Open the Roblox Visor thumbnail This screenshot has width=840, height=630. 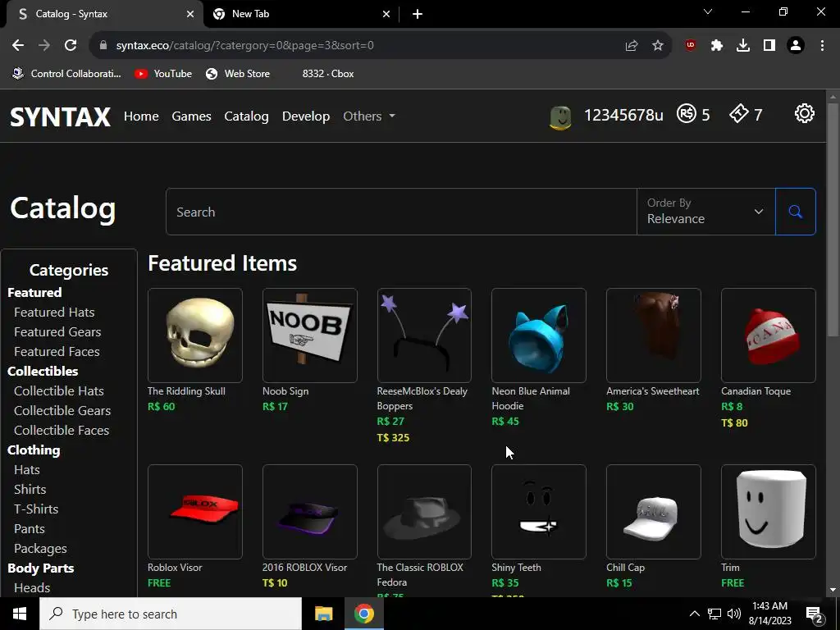[195, 512]
